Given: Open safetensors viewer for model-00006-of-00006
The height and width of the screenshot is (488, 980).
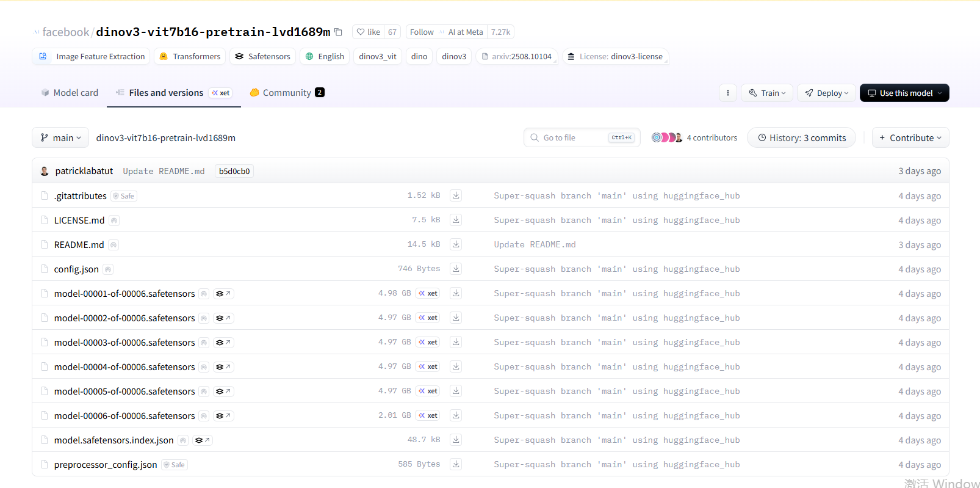Looking at the screenshot, I should click(x=223, y=416).
